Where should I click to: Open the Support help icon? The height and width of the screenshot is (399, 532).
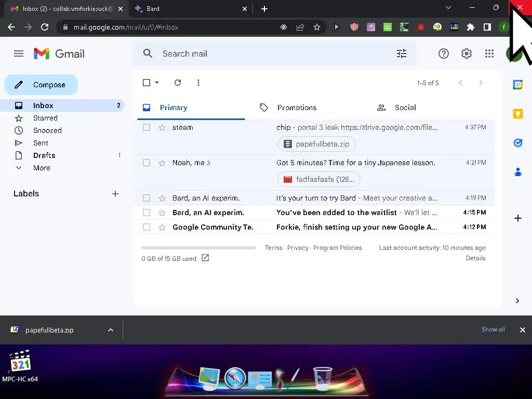[x=444, y=54]
